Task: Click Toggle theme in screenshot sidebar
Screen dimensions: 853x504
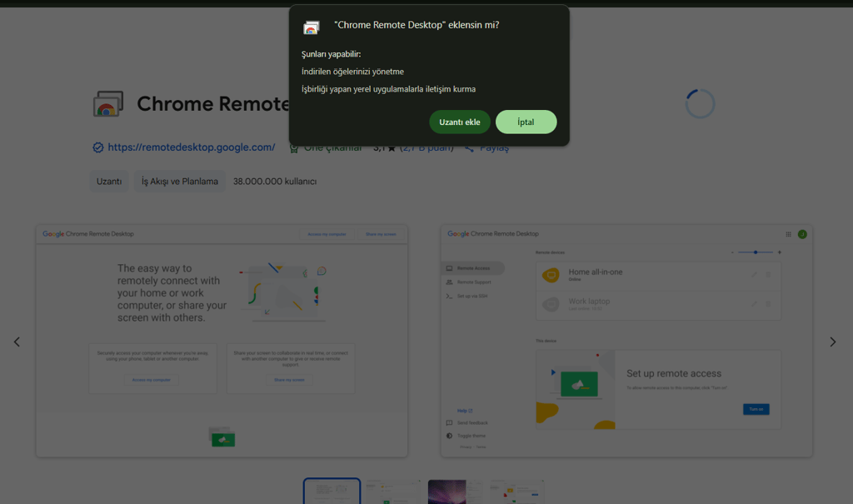Action: (x=466, y=436)
